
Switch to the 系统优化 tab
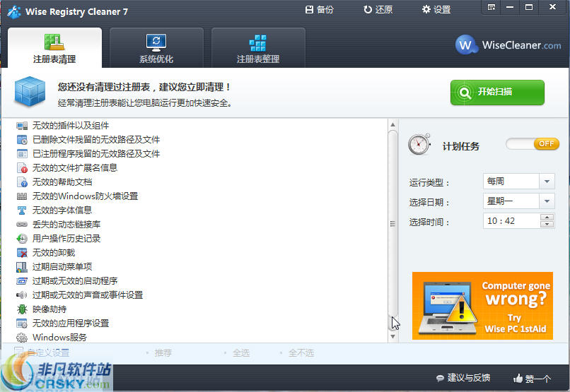156,48
